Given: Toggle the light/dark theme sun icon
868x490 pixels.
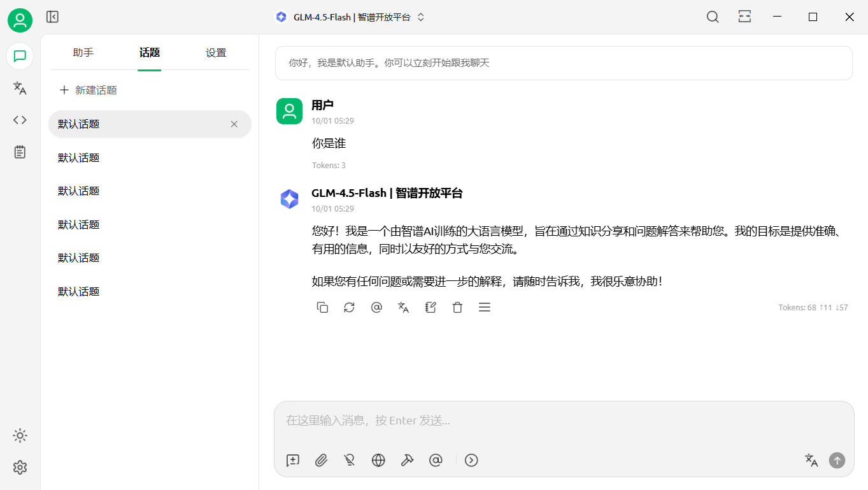Looking at the screenshot, I should point(20,436).
